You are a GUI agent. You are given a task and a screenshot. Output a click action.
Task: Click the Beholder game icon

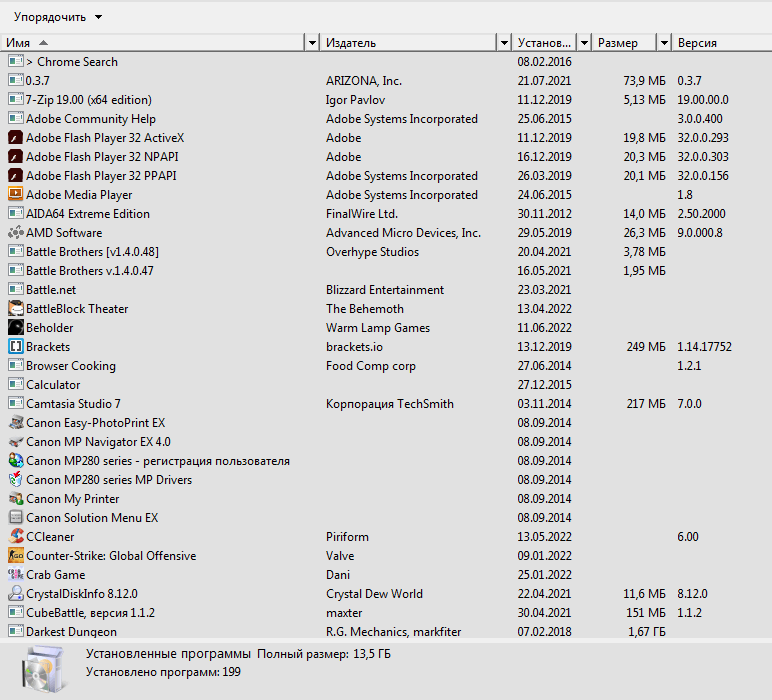[x=16, y=327]
